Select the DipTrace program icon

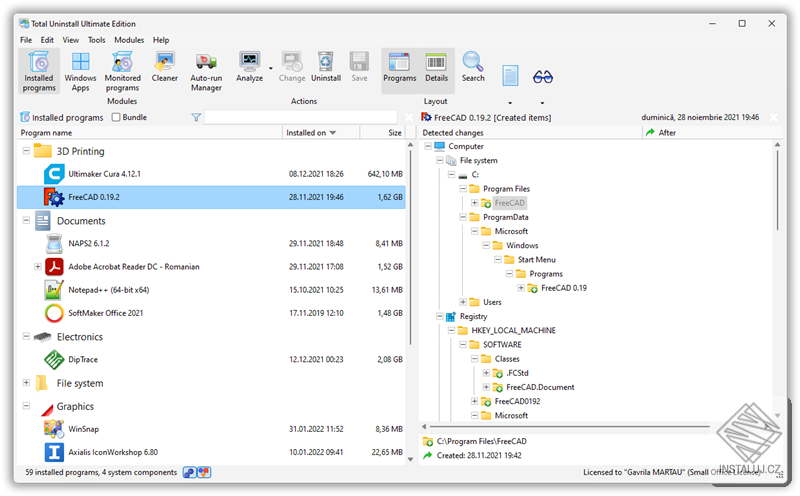54,360
